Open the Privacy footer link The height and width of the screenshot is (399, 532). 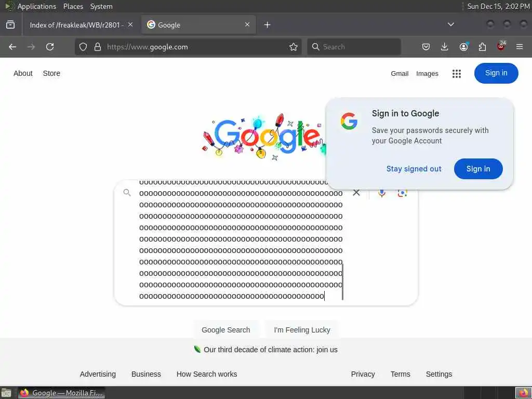(363, 374)
